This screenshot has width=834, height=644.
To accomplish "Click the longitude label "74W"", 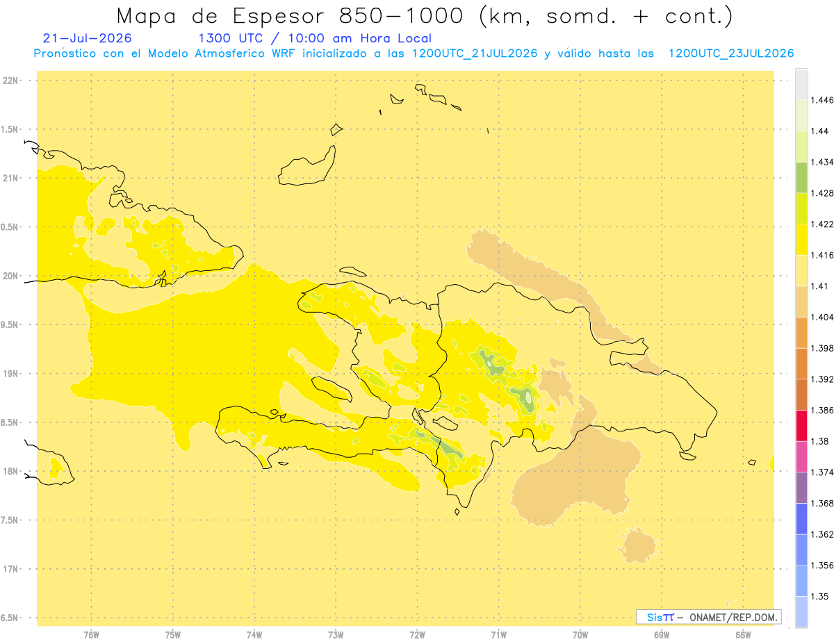I will tap(254, 634).
